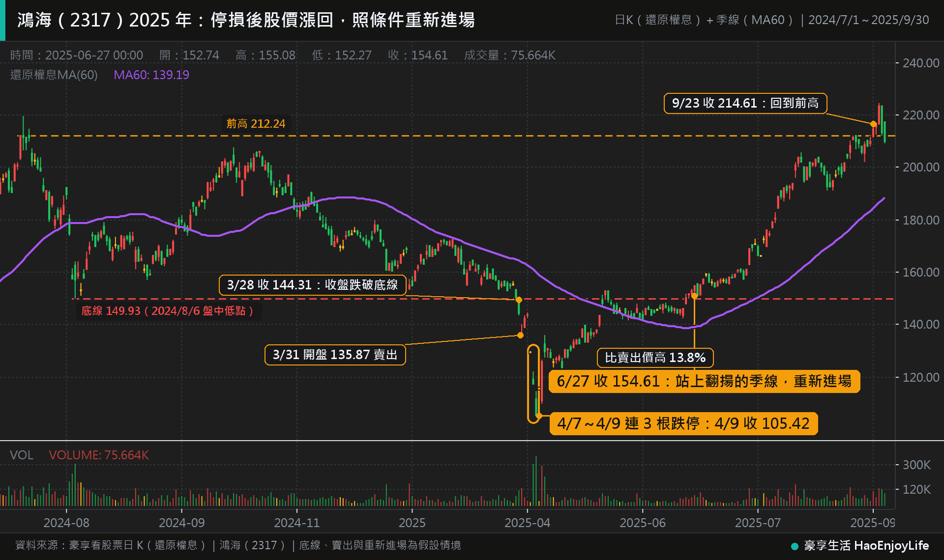Click the tall April 2025 volume spike bar
The image size is (944, 560).
pyautogui.click(x=536, y=481)
